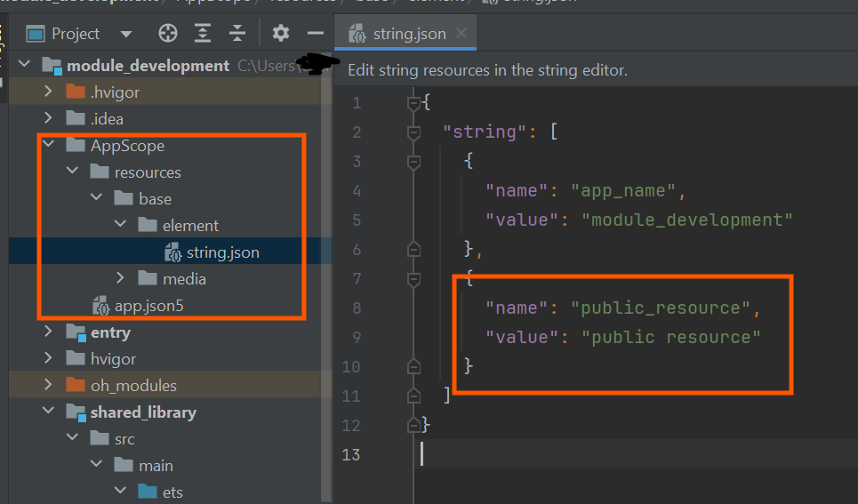
Task: Click the string editor banner link
Action: (487, 70)
